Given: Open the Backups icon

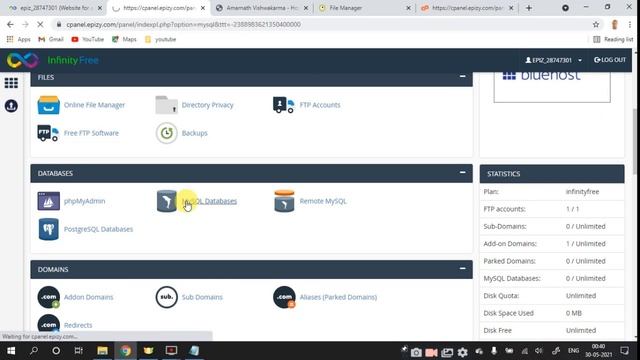Looking at the screenshot, I should (167, 133).
